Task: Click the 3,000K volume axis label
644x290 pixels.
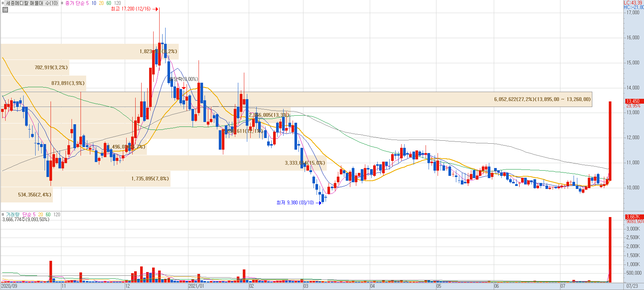Action: [633, 229]
